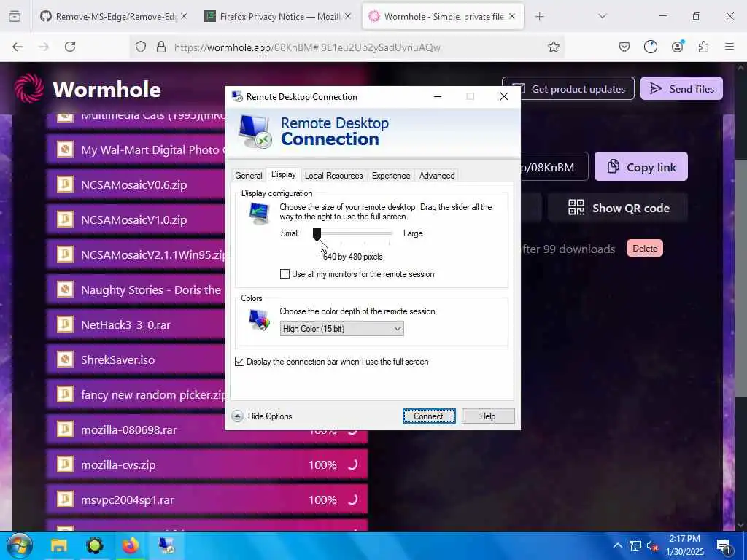Click the green app icon on the taskbar
The width and height of the screenshot is (747, 560).
click(94, 545)
